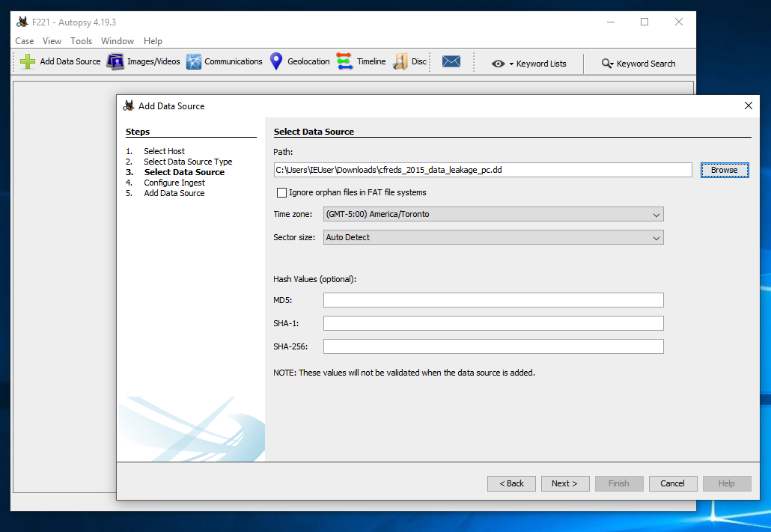Image resolution: width=771 pixels, height=532 pixels.
Task: Click into the SHA-1 hash field
Action: [x=493, y=323]
